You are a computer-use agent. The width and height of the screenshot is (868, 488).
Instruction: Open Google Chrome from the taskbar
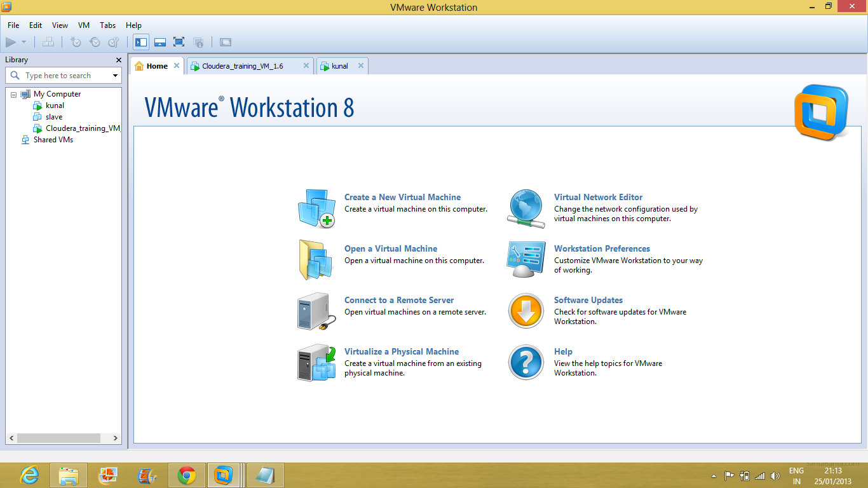pos(186,475)
